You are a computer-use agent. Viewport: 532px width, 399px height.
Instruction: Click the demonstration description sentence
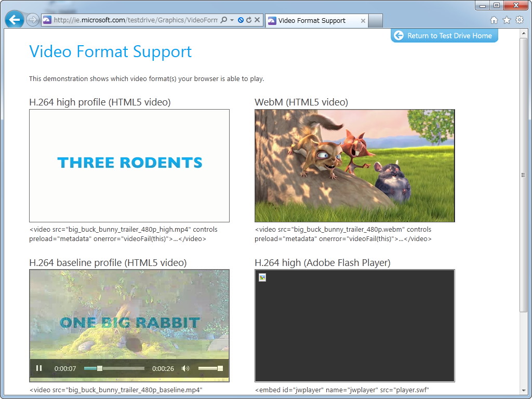(147, 79)
